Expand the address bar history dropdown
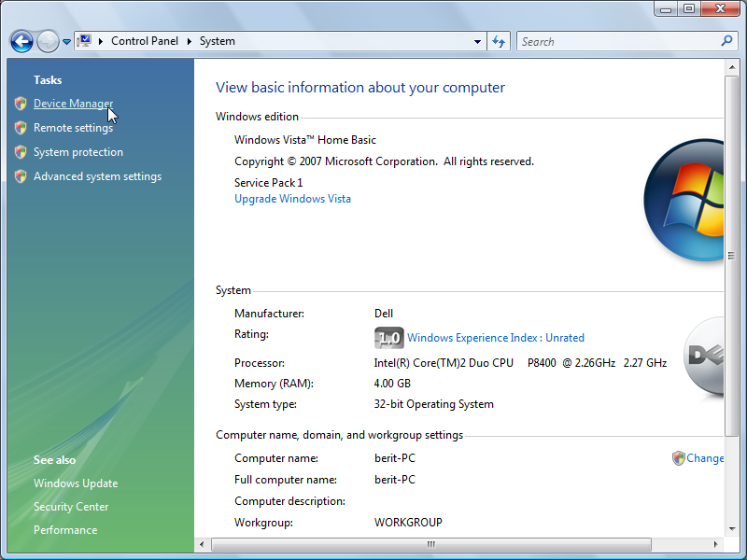The width and height of the screenshot is (747, 560). pyautogui.click(x=477, y=41)
